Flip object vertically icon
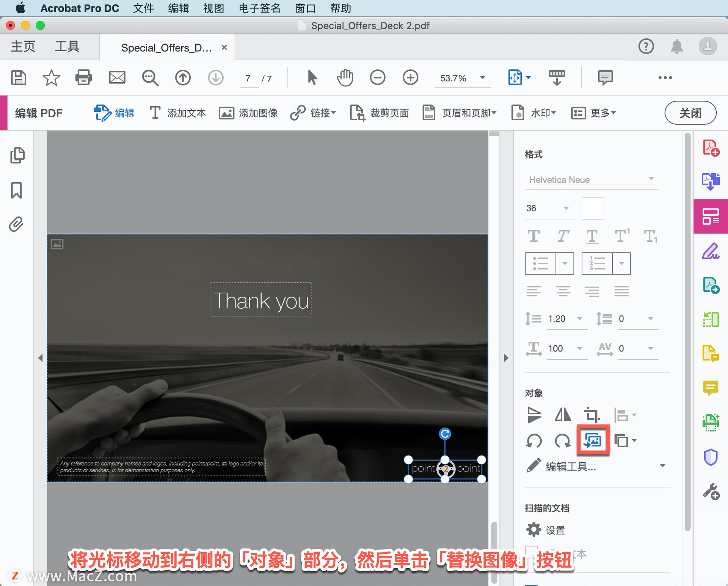Screen dimensions: 728x586 [534, 415]
